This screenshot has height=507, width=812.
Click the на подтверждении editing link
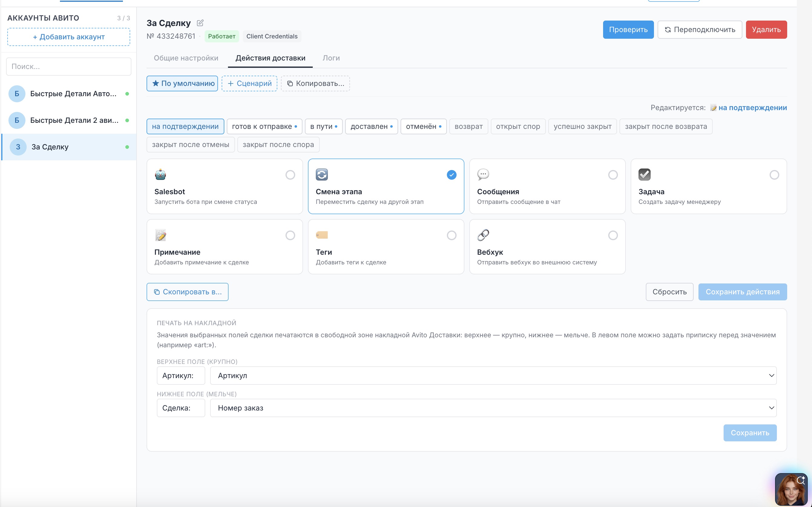(x=753, y=108)
